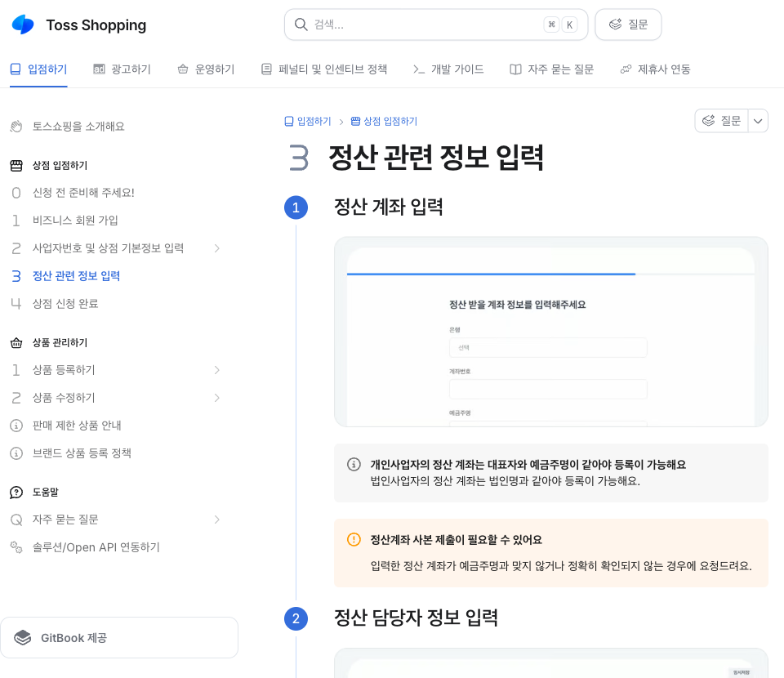Click the breadcrumb 입점하기 book icon
784x678 pixels.
tap(288, 122)
